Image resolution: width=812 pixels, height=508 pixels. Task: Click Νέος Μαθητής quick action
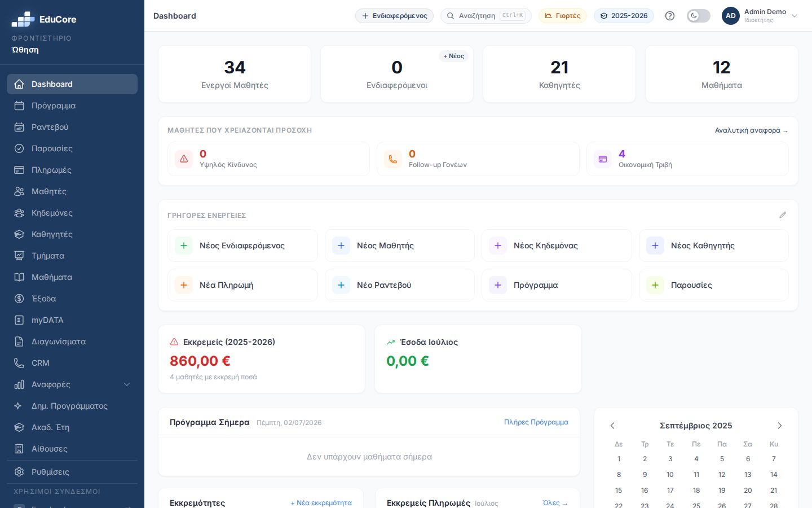coord(400,246)
